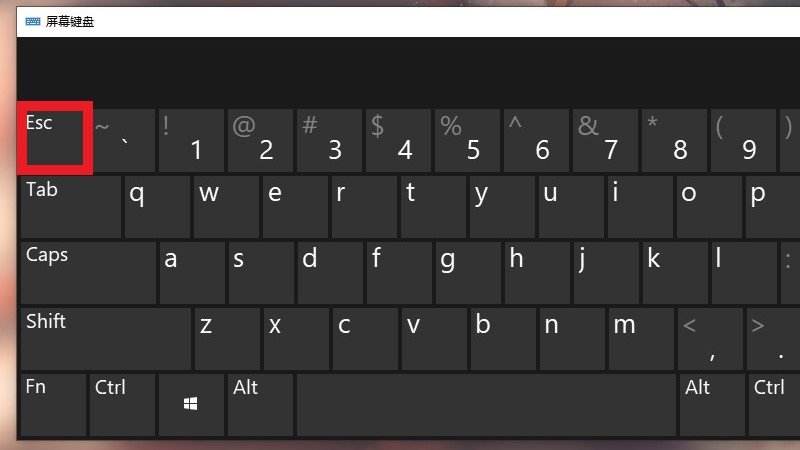Tap the comma less-than key

(x=710, y=339)
